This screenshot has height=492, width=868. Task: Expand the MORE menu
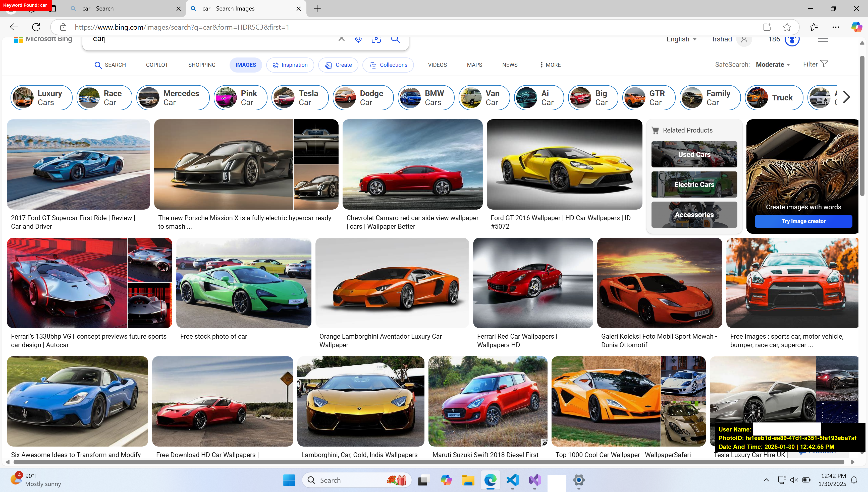pos(550,65)
